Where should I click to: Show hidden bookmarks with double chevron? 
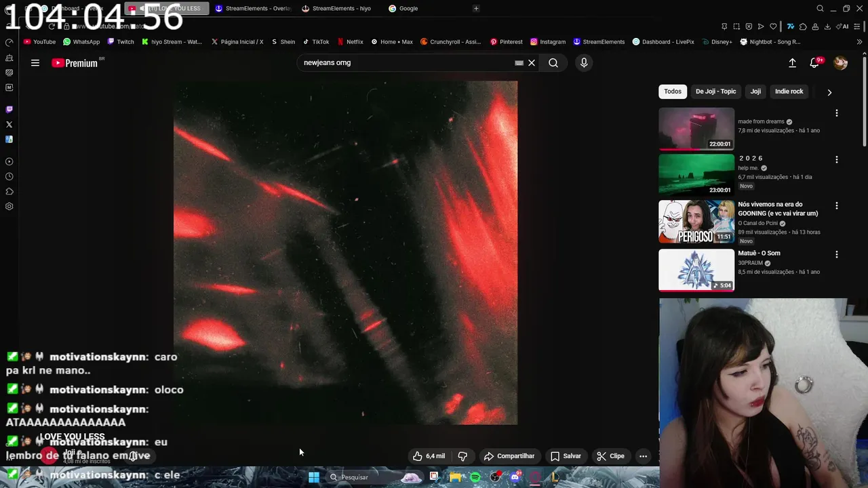tap(860, 42)
